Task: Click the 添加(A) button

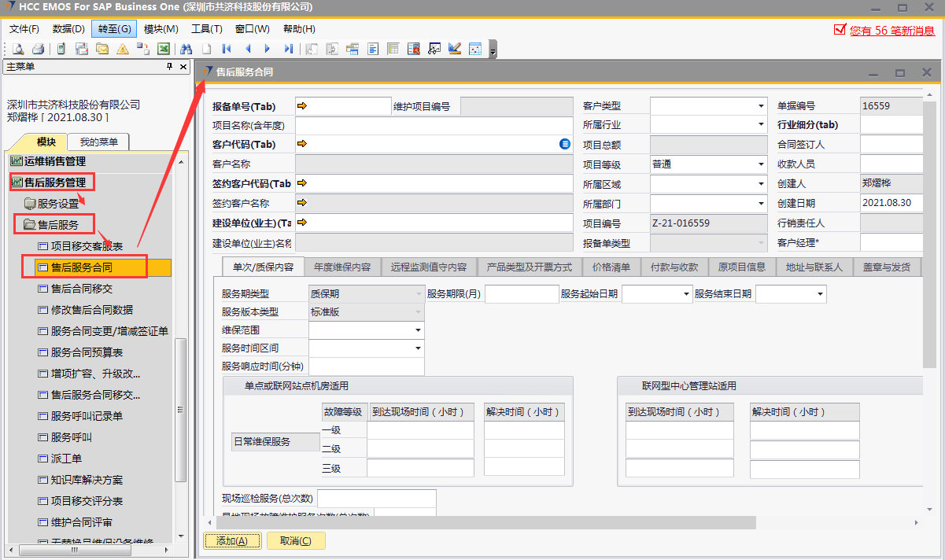Action: point(232,541)
